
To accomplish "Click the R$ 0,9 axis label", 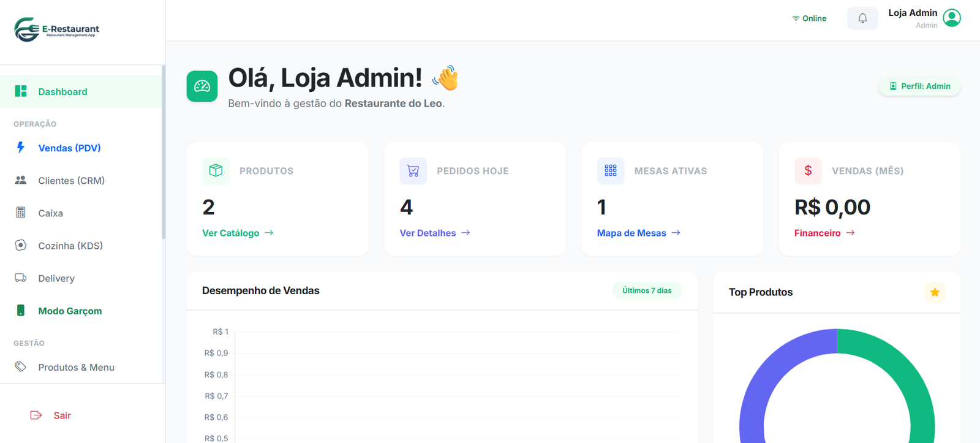I will tap(216, 353).
